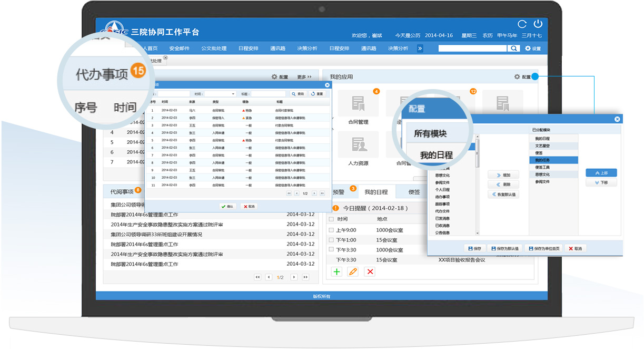This screenshot has width=644, height=349.
Task: Switch to the 我的日程 tab
Action: tap(377, 191)
